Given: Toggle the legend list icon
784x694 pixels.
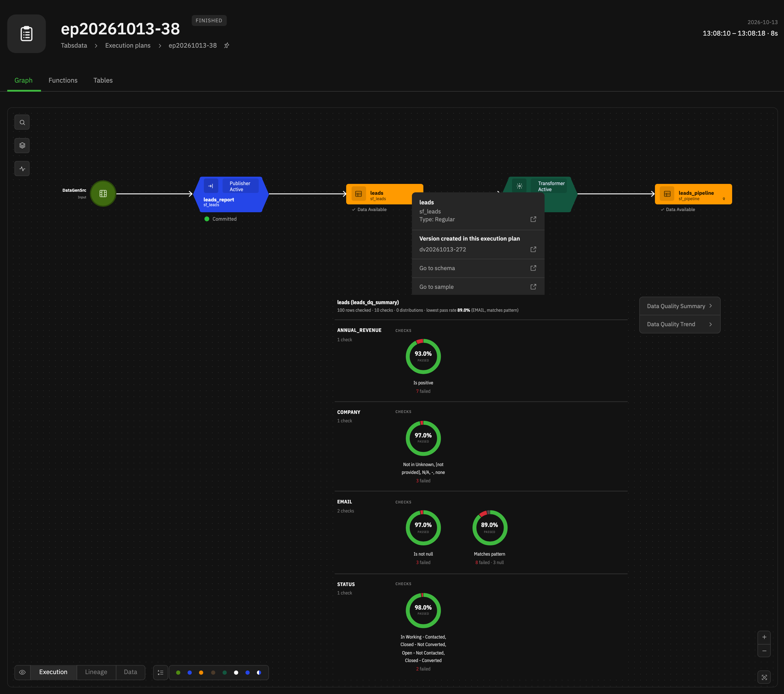Looking at the screenshot, I should 160,673.
